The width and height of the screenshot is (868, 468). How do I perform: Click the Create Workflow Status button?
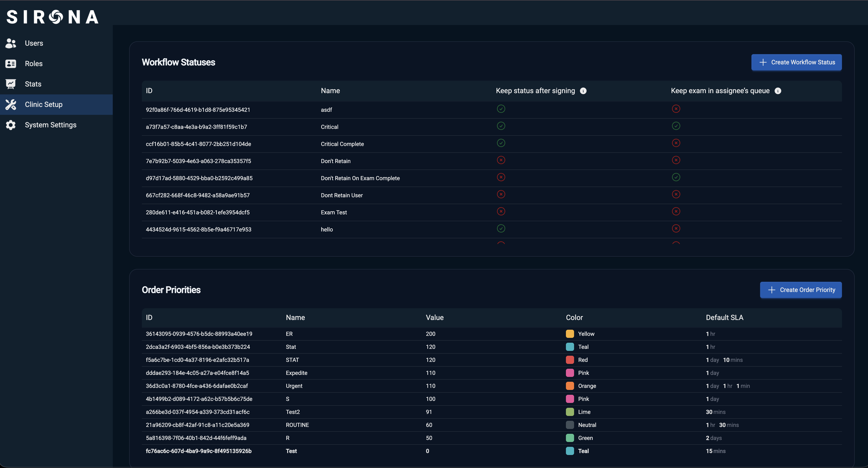click(x=797, y=62)
